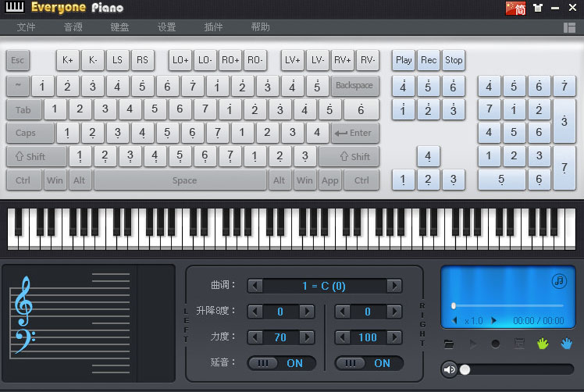
Task: Start playback with the gray triangle icon
Action: (472, 344)
